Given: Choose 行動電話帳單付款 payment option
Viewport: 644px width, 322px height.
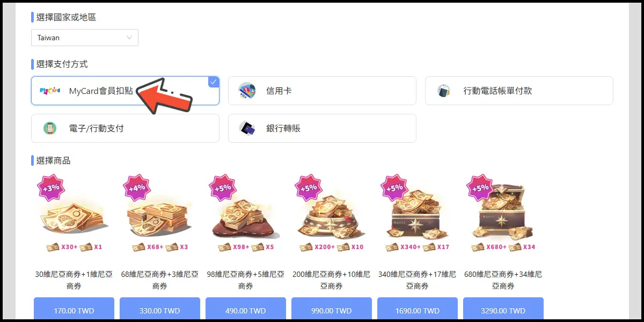Looking at the screenshot, I should (519, 91).
